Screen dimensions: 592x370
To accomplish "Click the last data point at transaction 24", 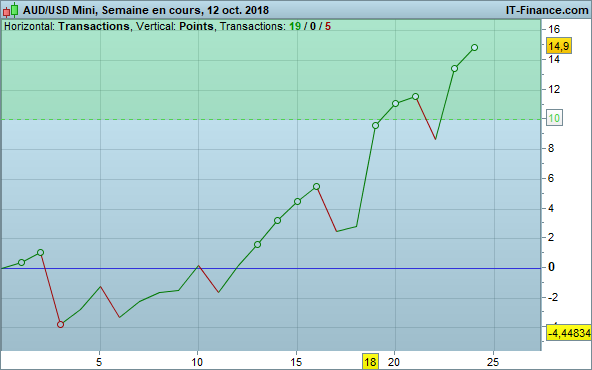I will (475, 48).
